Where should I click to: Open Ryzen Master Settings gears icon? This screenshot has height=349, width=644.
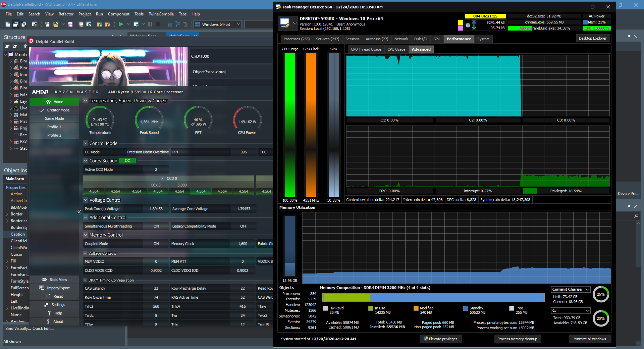[x=46, y=305]
